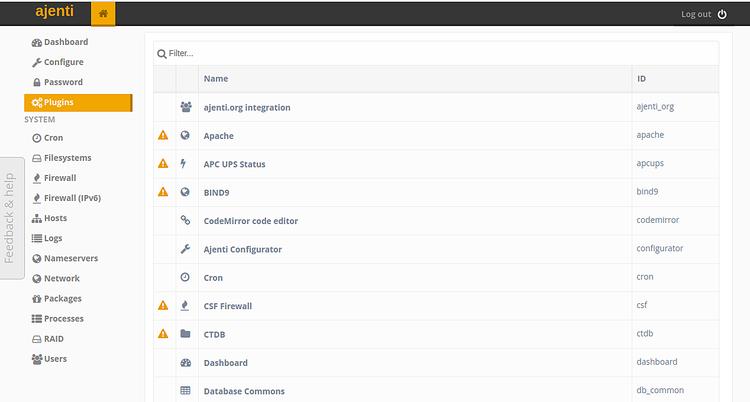Click the ID column header
750x402 pixels.
pyautogui.click(x=641, y=78)
